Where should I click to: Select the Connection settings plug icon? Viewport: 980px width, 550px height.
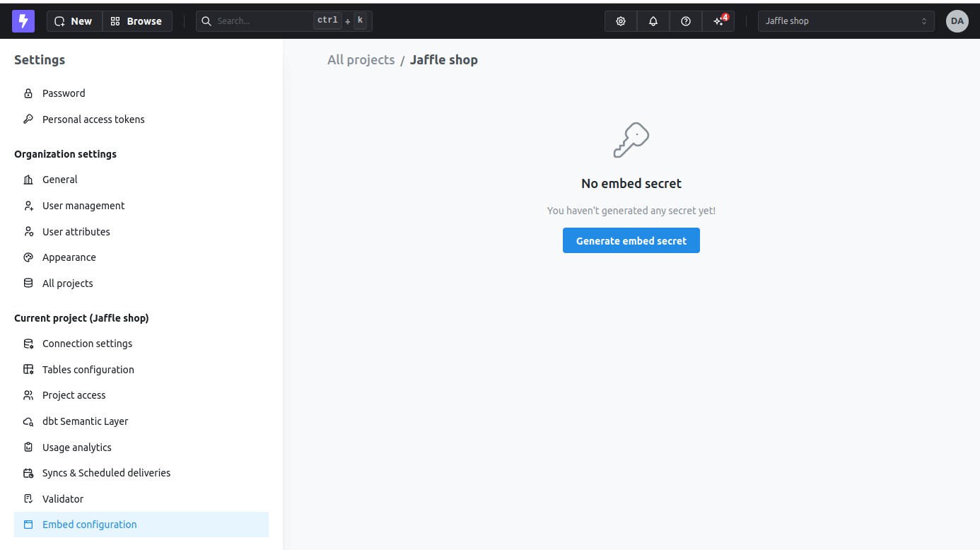coord(28,343)
